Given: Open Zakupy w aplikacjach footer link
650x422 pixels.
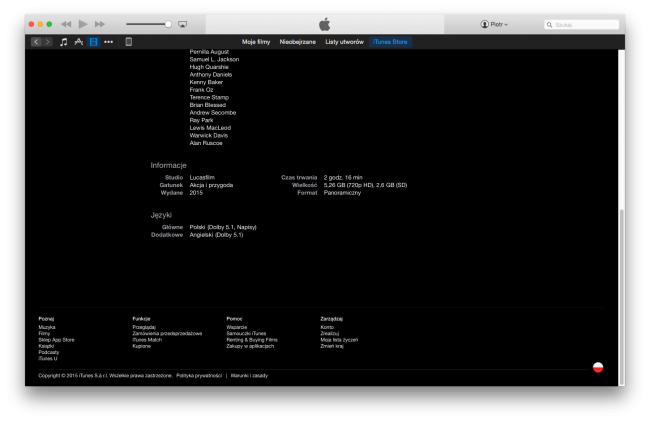Looking at the screenshot, I should [x=250, y=346].
